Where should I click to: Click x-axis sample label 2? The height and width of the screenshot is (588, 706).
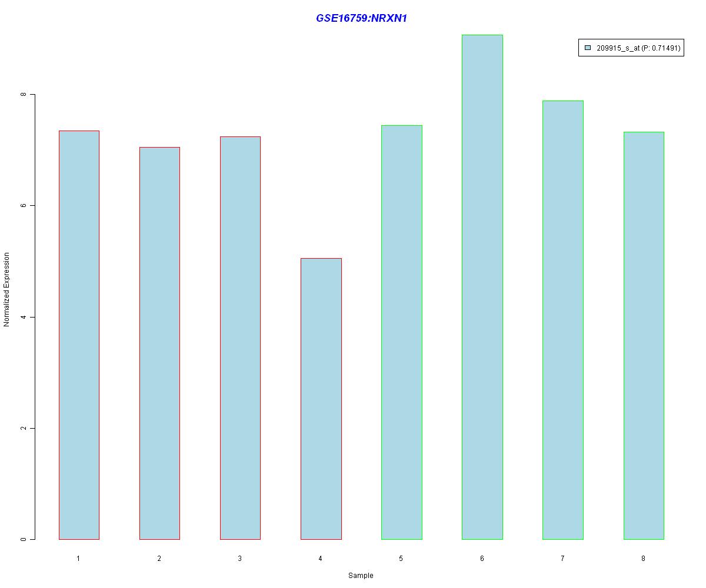pyautogui.click(x=159, y=558)
